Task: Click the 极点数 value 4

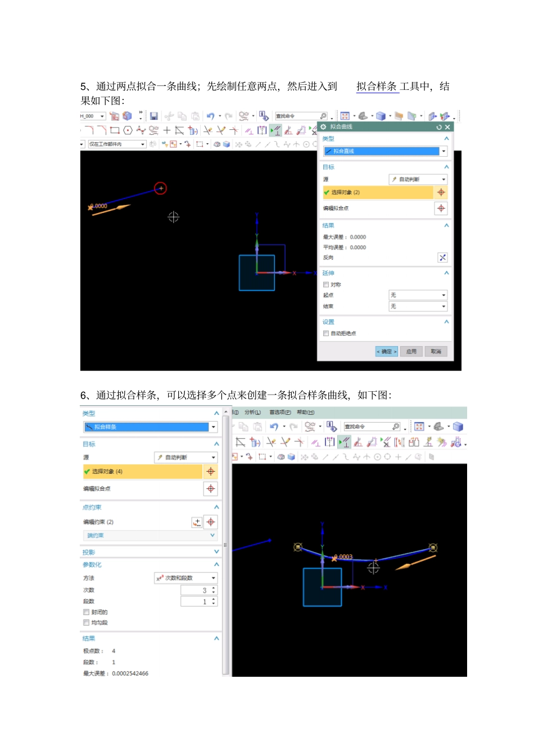Action: (114, 651)
